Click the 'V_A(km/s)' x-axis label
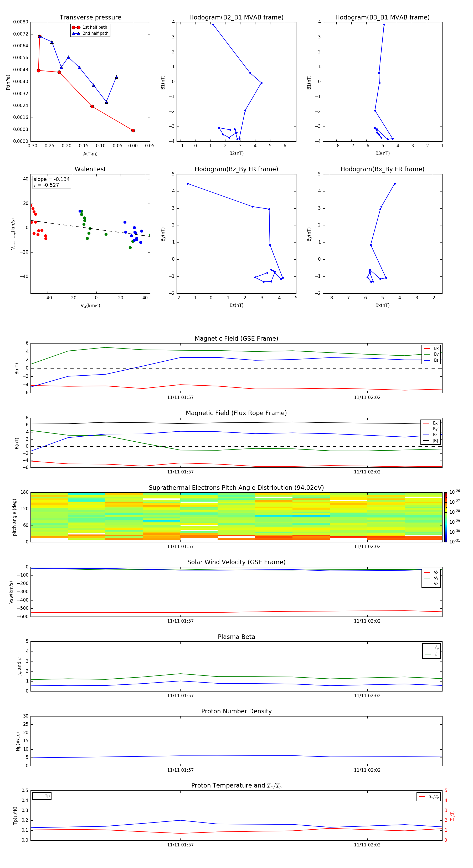This screenshot has height=868, width=473. click(x=90, y=306)
